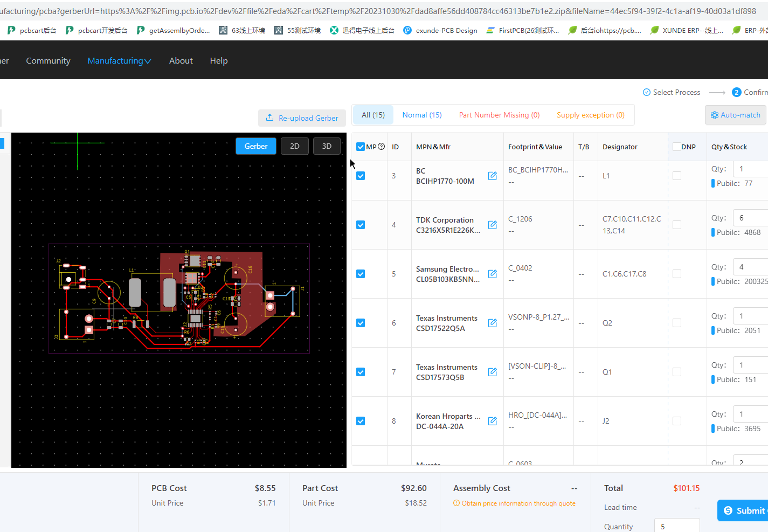
Task: Edit the DC-044A-20A part entry
Action: (492, 421)
